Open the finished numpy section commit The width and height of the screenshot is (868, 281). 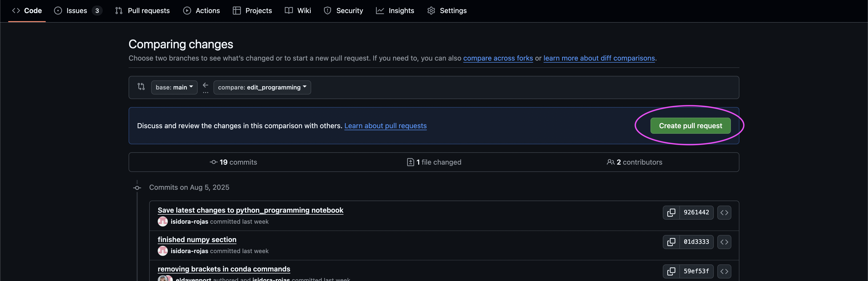click(197, 240)
